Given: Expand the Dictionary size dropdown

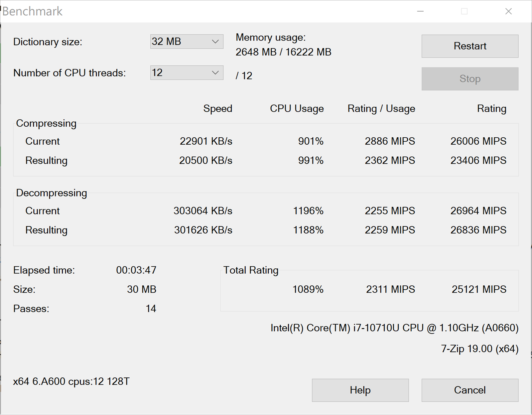Looking at the screenshot, I should pos(187,42).
